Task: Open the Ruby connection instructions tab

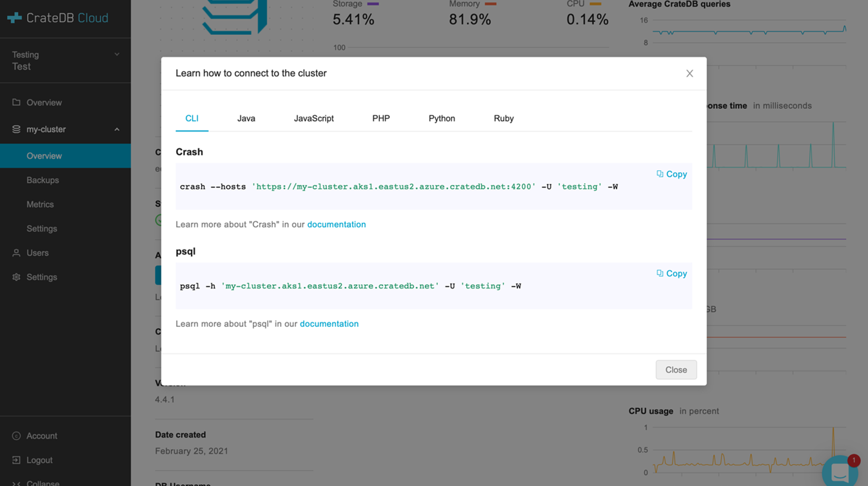Action: 504,118
